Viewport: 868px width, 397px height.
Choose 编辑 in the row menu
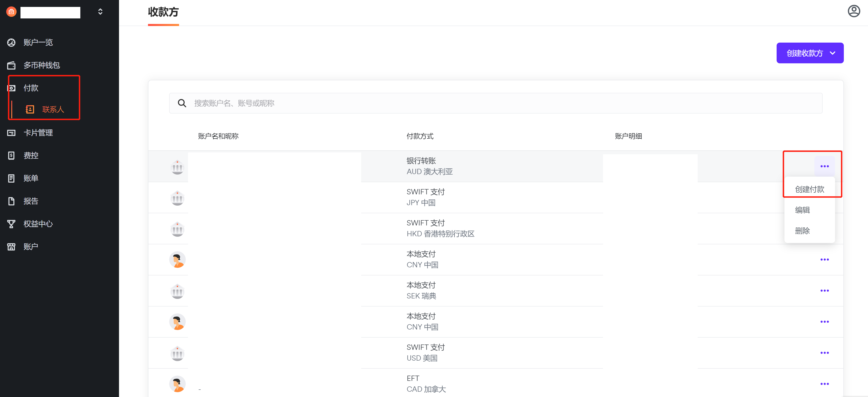[x=802, y=210]
